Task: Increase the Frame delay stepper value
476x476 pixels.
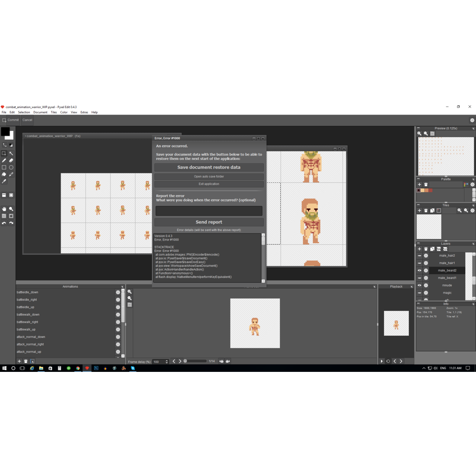Action: click(167, 360)
